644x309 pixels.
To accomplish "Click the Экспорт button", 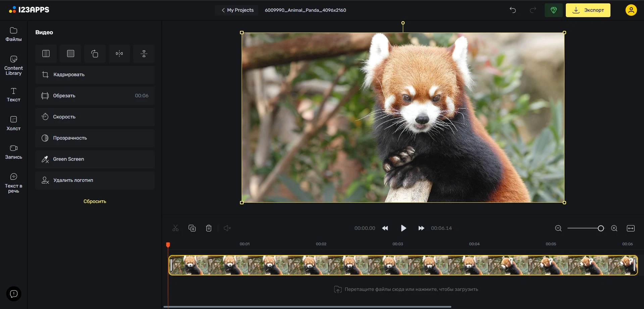I will [x=588, y=10].
